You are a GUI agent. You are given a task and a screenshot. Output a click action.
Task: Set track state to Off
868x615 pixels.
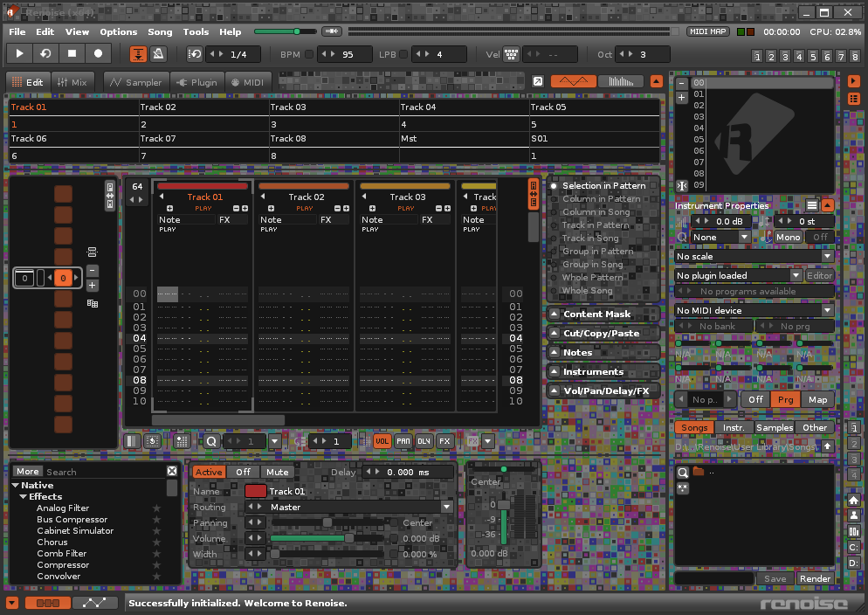243,473
